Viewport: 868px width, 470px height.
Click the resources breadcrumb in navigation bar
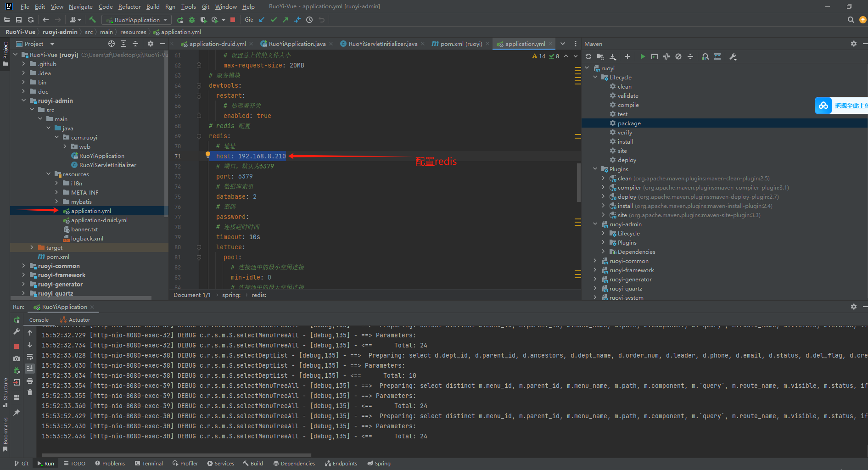click(133, 32)
